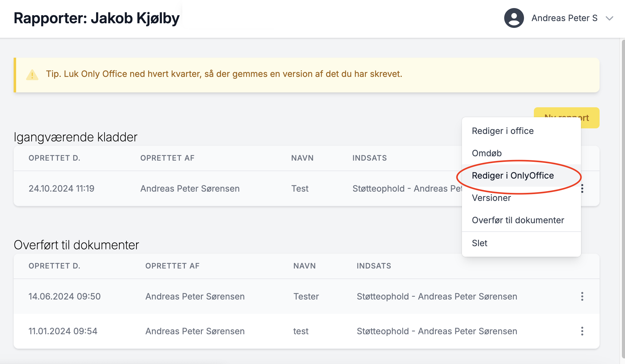Click the vertical scrollbar on the right edge
The image size is (625, 364).
(x=623, y=198)
